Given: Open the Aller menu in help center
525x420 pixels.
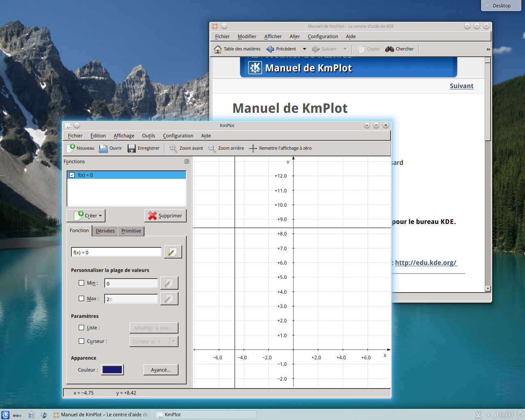Looking at the screenshot, I should pos(294,37).
